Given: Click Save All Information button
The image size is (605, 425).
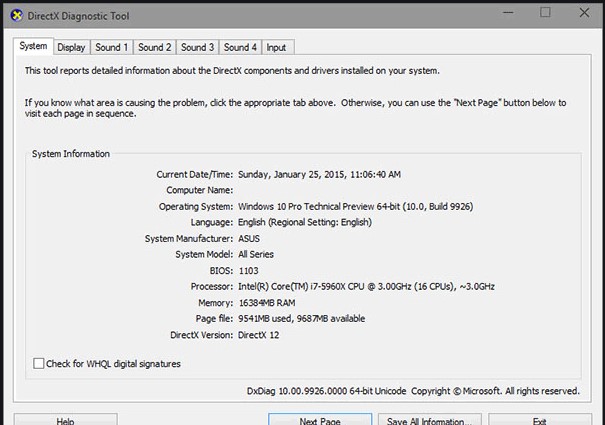Looking at the screenshot, I should point(430,420).
